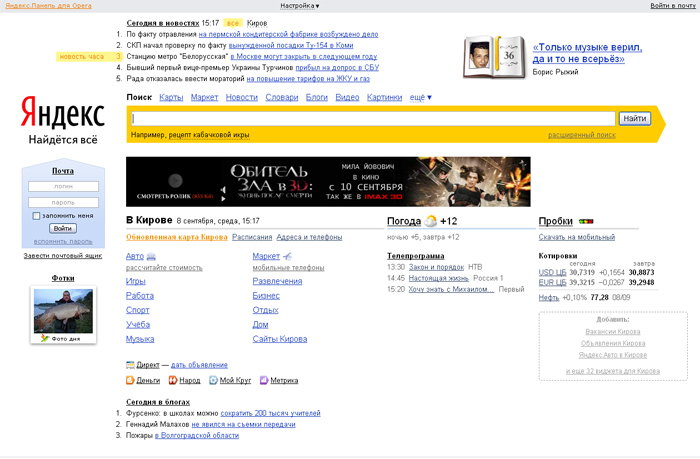Screen dimensions: 700x459
Task: Open the Настройка dropdown menu
Action: (x=300, y=6)
